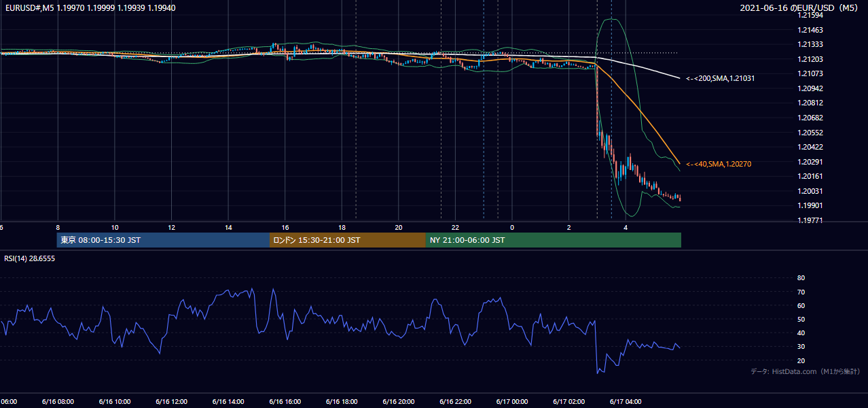The width and height of the screenshot is (868, 408).
Task: Click the 6/16 08:00 bottom time label
Action: [x=57, y=401]
